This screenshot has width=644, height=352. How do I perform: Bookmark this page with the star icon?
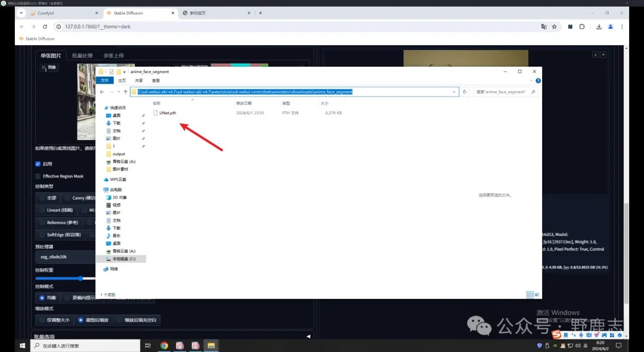[554, 27]
